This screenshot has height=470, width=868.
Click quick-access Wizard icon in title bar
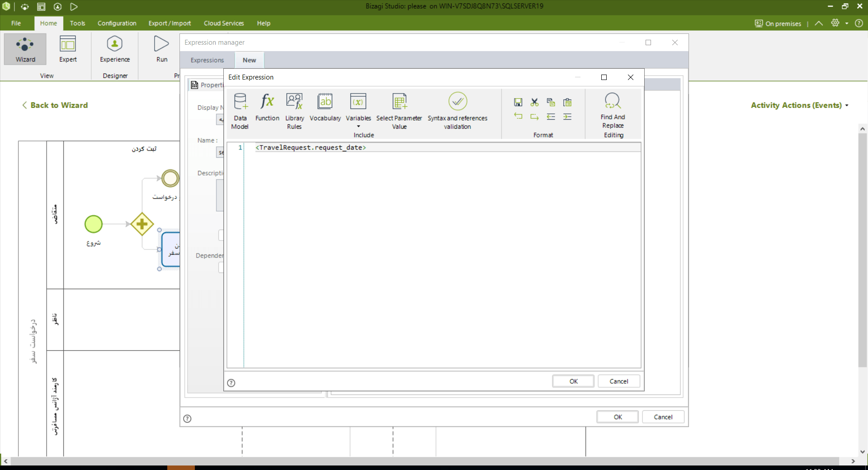[x=25, y=6]
